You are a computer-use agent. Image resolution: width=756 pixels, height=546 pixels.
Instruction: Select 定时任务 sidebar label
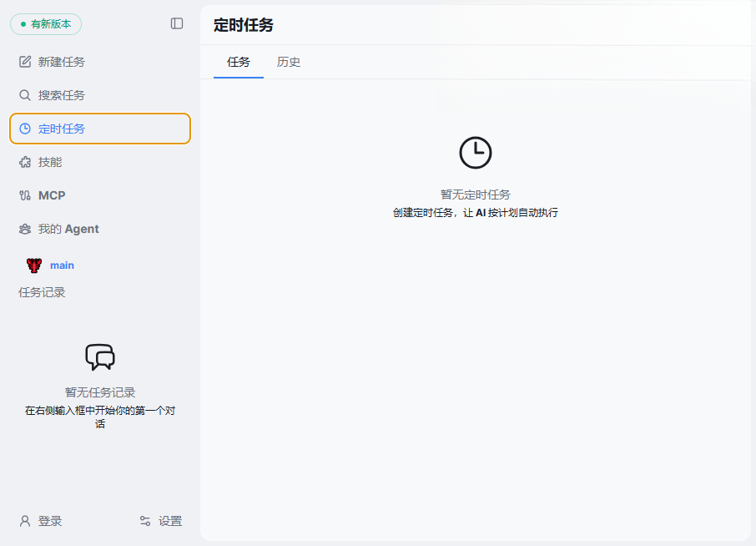(x=62, y=129)
